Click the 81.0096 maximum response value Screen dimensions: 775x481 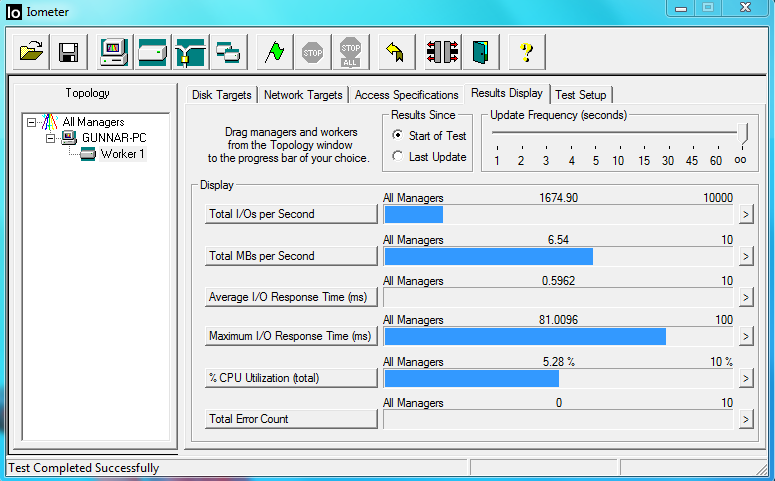tap(559, 320)
